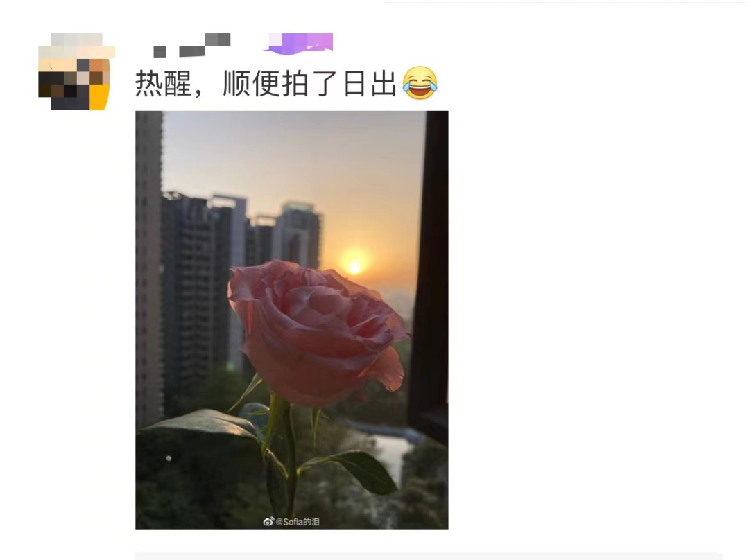Click the small white dot in lower-left of photo
749x560 pixels.
(169, 458)
